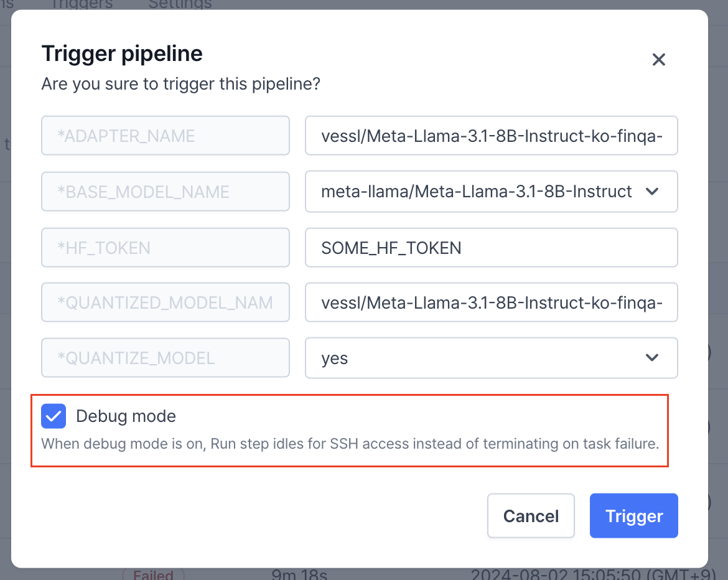Image resolution: width=728 pixels, height=580 pixels.
Task: Click the chevron arrow in the BASE_MODEL_NAME dropdown
Action: [x=652, y=192]
